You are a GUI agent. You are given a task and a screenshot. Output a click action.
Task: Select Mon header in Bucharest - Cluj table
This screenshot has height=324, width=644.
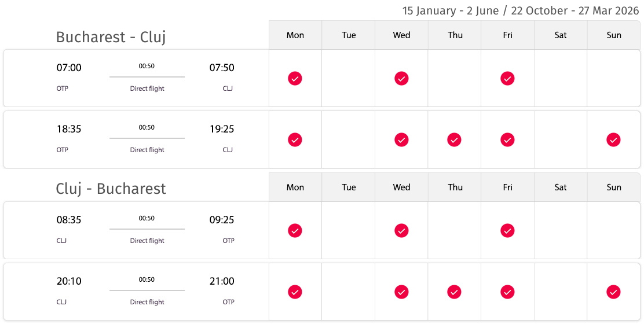(295, 35)
